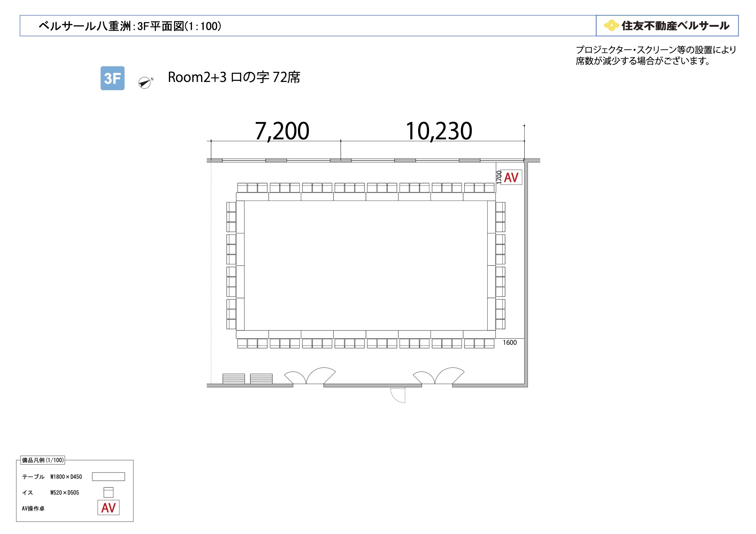756x534 pixels.
Task: Click the red AV desk in floor plan
Action: tap(511, 177)
